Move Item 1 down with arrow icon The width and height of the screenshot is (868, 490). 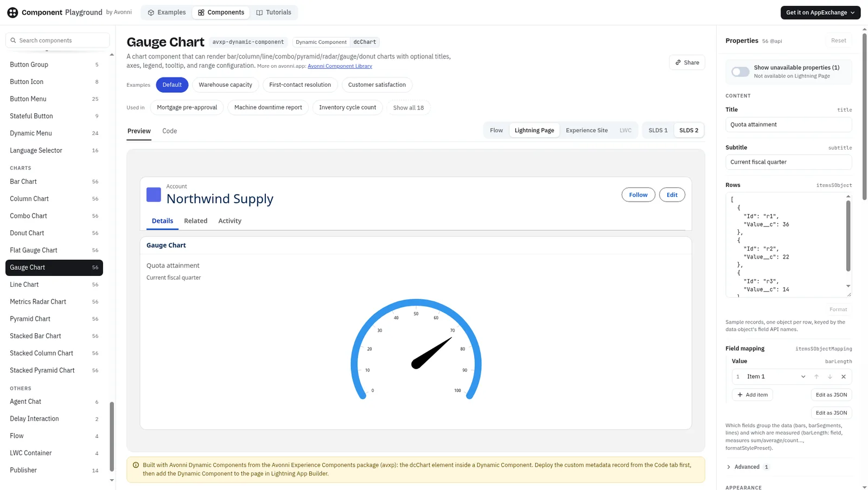(830, 377)
